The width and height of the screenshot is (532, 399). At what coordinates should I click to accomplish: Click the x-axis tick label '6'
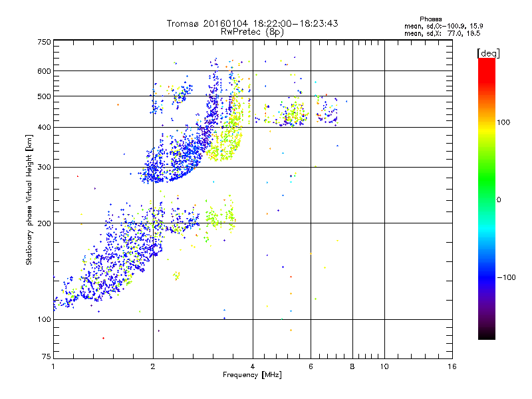[311, 366]
